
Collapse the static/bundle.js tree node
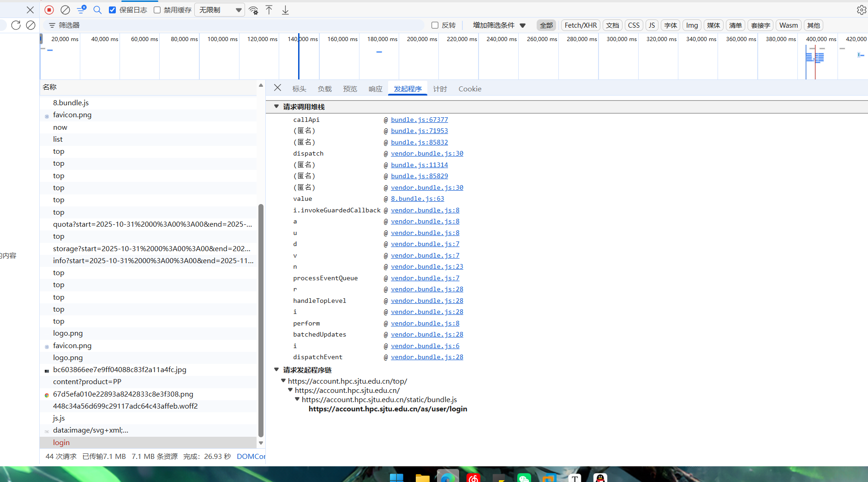[297, 399]
